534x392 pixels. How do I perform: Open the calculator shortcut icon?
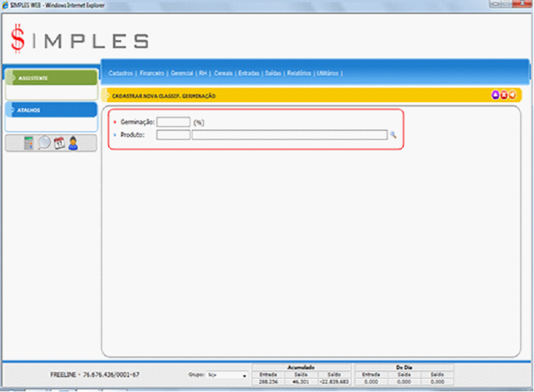[x=29, y=143]
